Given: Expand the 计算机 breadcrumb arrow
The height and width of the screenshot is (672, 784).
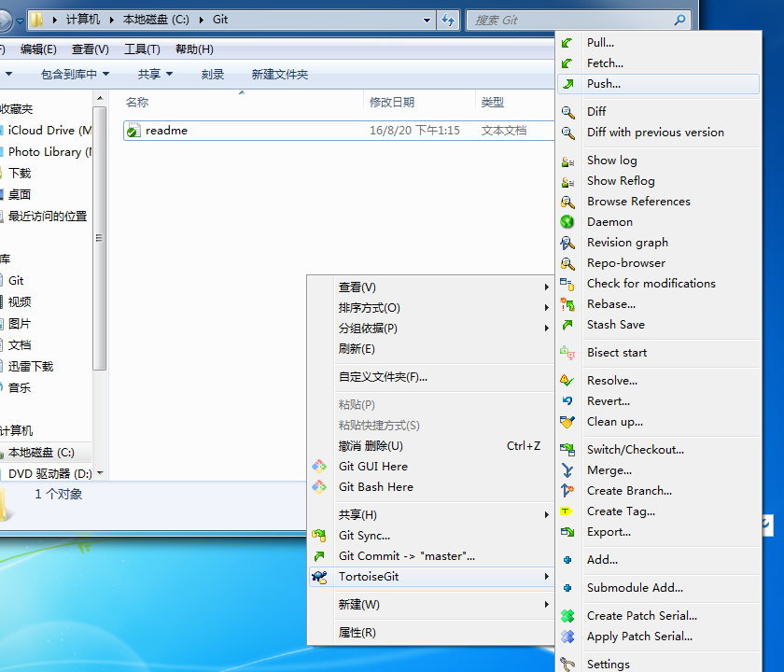Looking at the screenshot, I should pos(111,20).
